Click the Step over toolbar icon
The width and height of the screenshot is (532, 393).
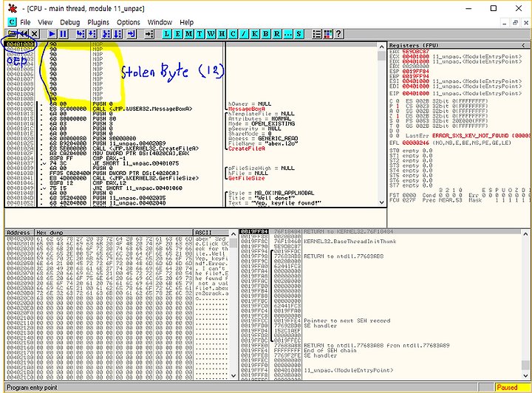(x=92, y=34)
